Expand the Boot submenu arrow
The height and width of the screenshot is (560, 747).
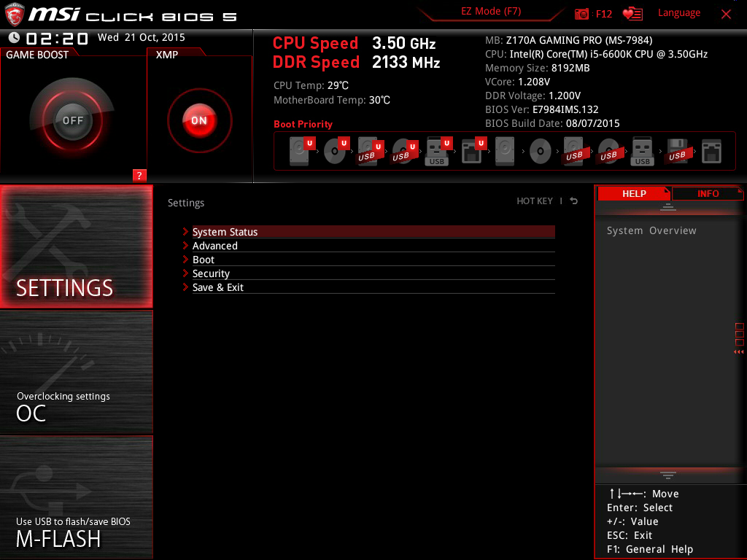pyautogui.click(x=186, y=259)
